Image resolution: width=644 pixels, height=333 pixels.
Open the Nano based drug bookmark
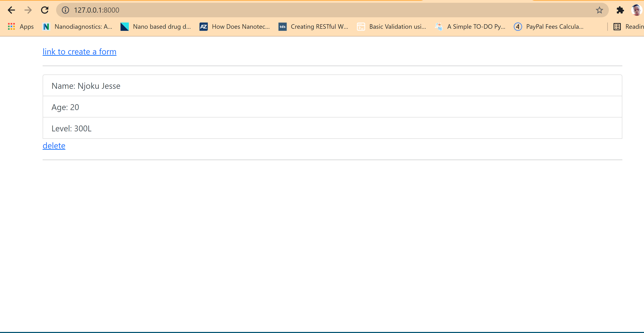coord(156,26)
